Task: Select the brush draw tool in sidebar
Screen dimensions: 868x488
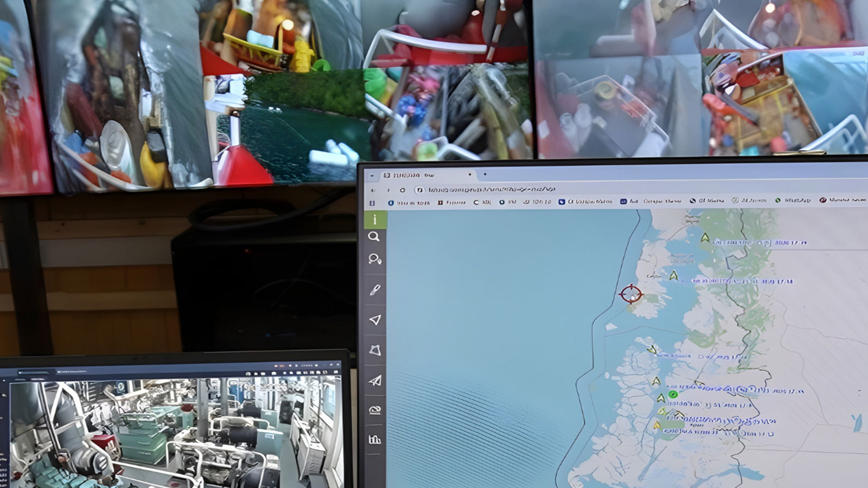Action: click(x=374, y=290)
